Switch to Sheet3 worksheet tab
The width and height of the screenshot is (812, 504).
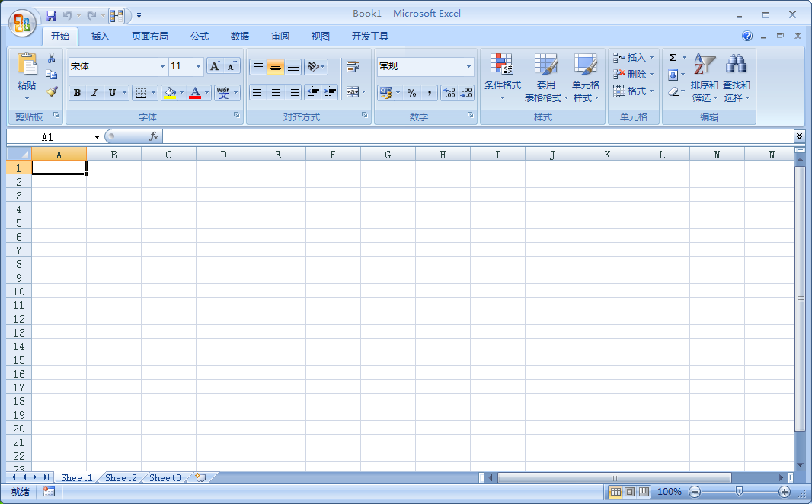[x=165, y=477]
